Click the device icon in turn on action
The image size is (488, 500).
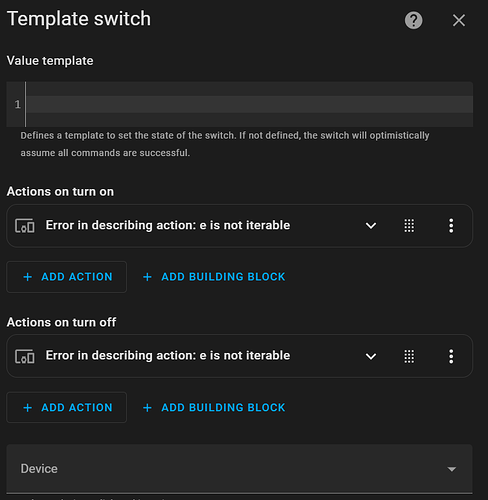click(25, 226)
